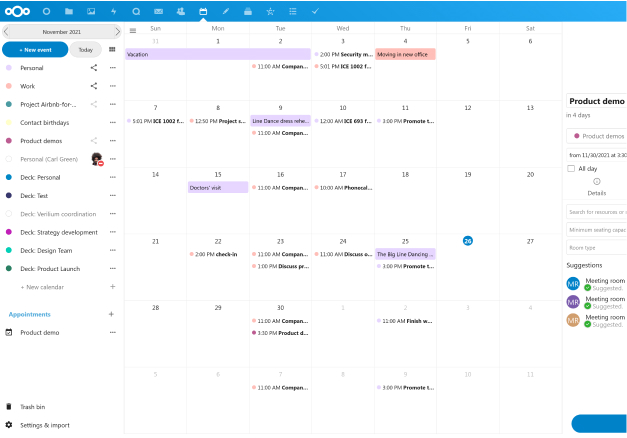The height and width of the screenshot is (438, 627).
Task: Click the New event button
Action: [x=35, y=50]
